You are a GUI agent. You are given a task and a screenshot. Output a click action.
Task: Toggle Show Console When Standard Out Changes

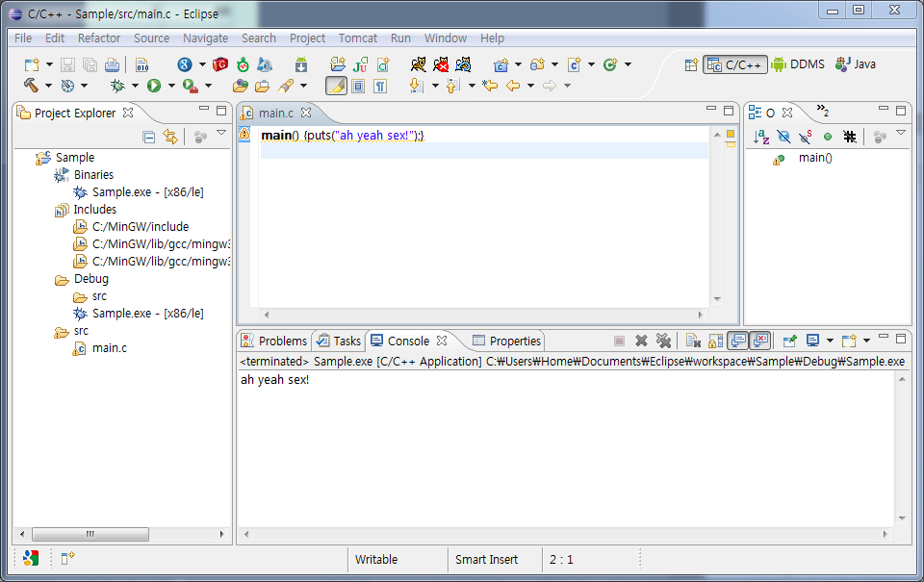[738, 341]
